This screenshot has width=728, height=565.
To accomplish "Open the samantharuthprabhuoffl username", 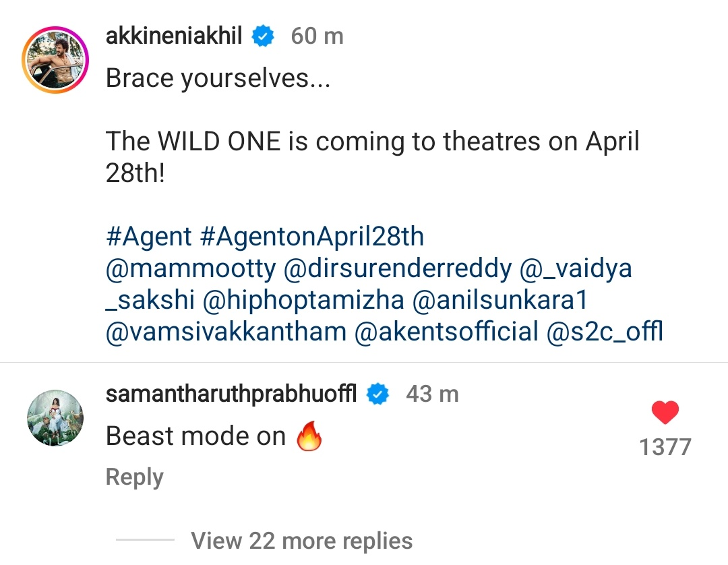I will pos(231,394).
